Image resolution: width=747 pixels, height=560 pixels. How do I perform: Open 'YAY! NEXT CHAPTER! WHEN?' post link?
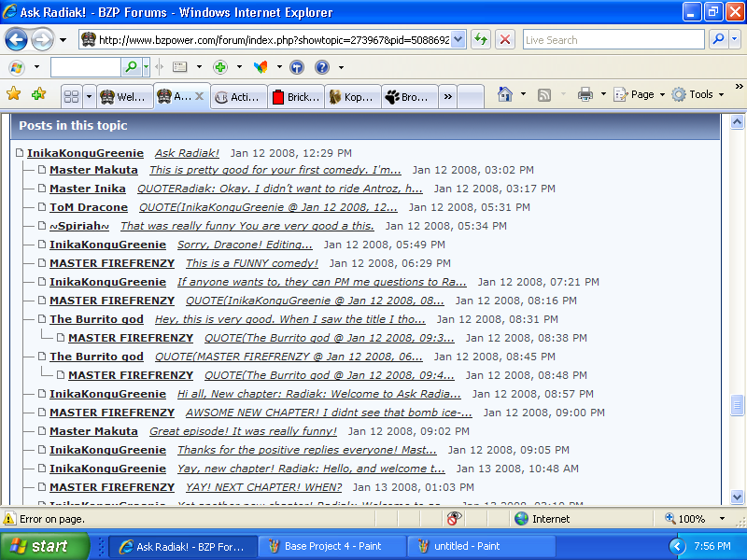pyautogui.click(x=263, y=487)
